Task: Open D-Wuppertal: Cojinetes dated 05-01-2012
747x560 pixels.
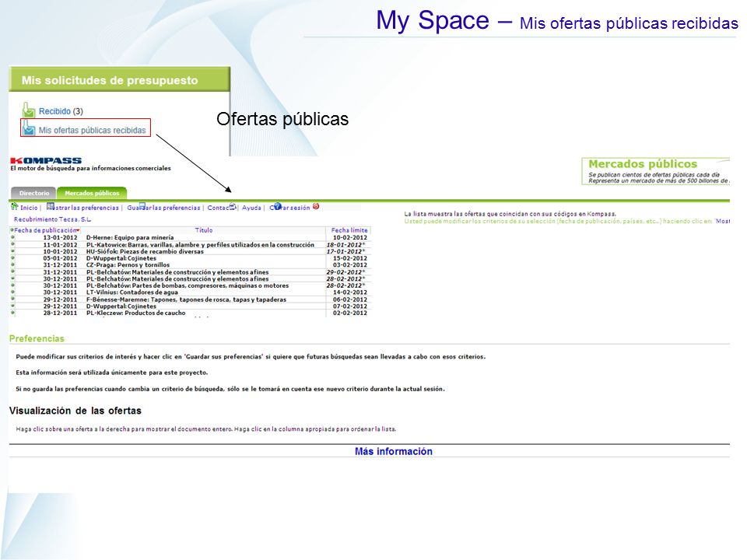Action: pos(121,258)
